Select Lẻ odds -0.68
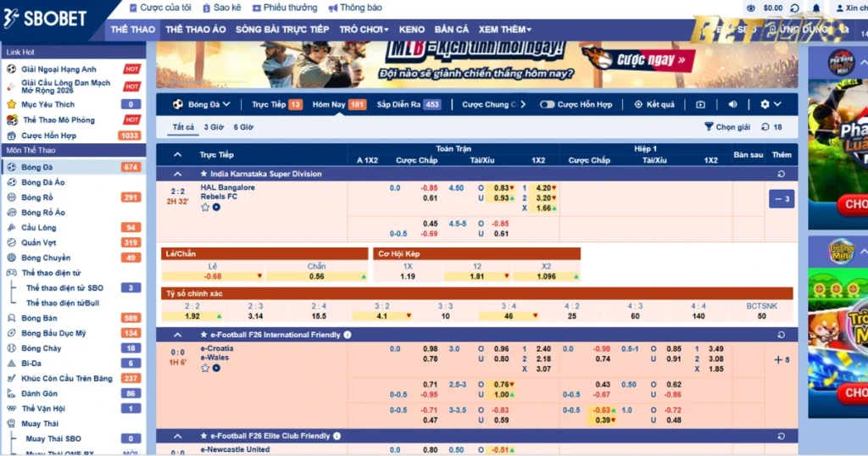Viewport: 868px width, 456px height. [x=213, y=276]
